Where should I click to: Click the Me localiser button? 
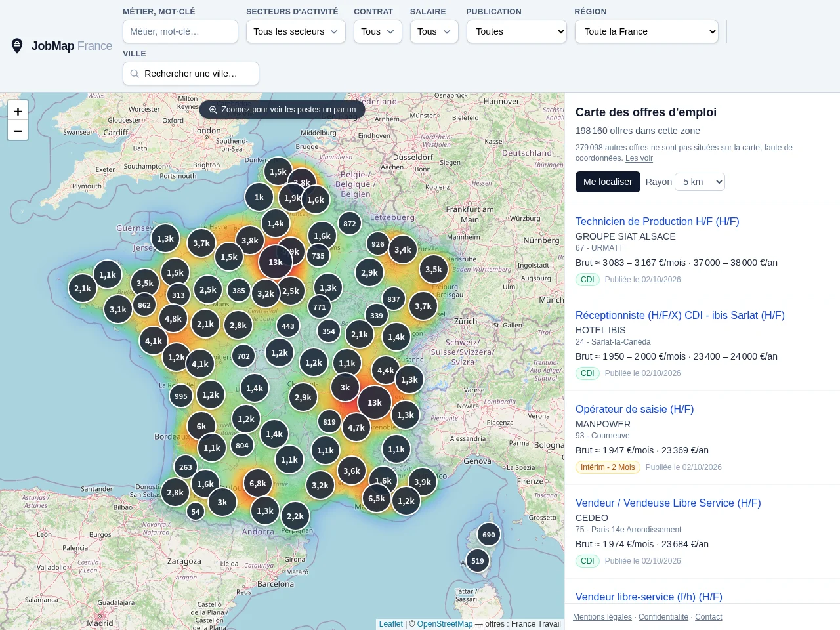608,182
